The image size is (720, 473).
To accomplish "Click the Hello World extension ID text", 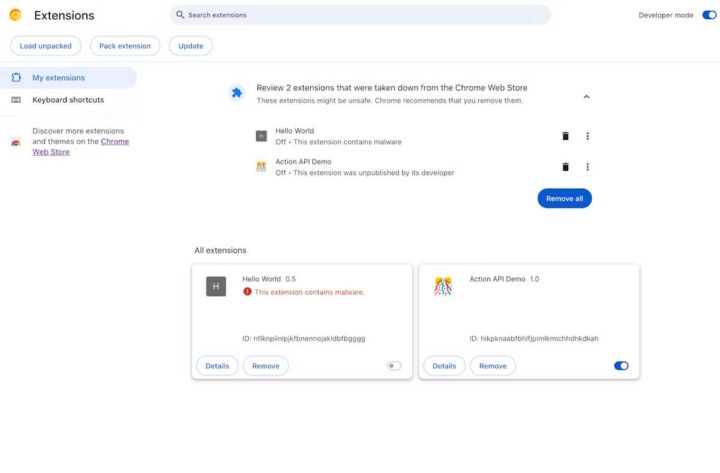I will pos(304,338).
